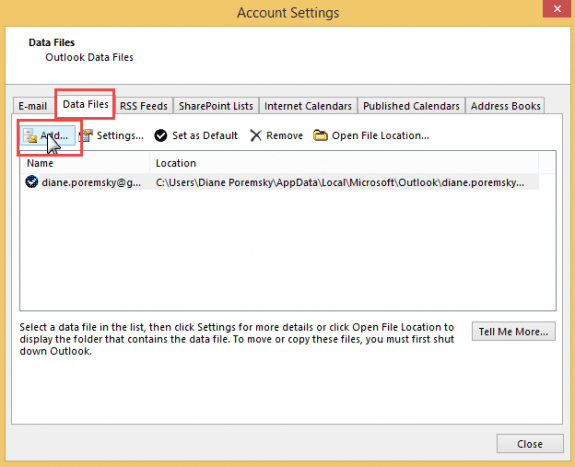The image size is (575, 467).
Task: Click the Set as Default label
Action: (205, 135)
